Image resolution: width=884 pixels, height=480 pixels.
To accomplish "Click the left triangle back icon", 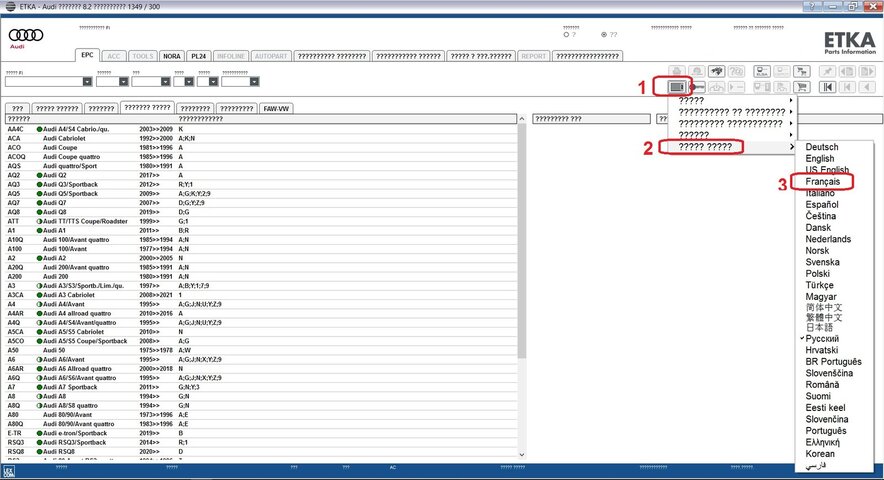I will tap(867, 87).
